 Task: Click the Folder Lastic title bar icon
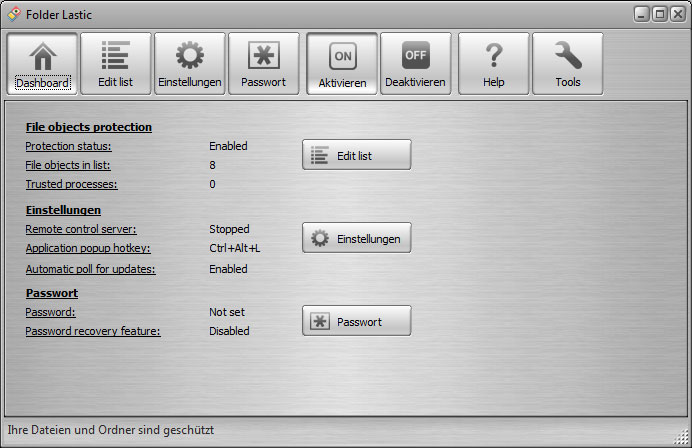[13, 15]
